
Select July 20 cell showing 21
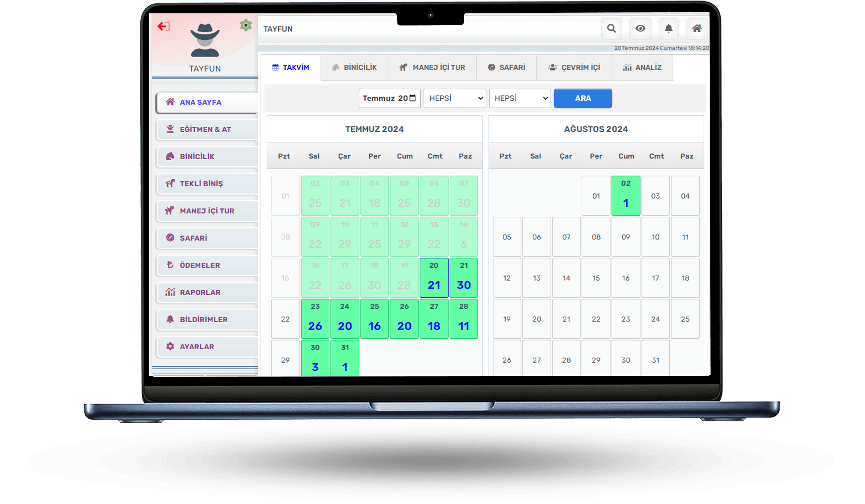click(434, 278)
